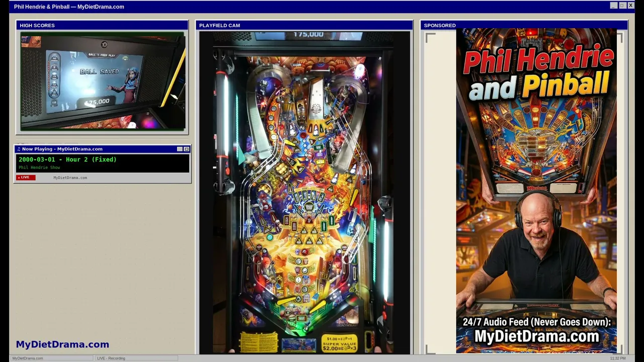
Task: Click 'MyDietDrama.com' text in Now Playing footer
Action: pos(70,177)
